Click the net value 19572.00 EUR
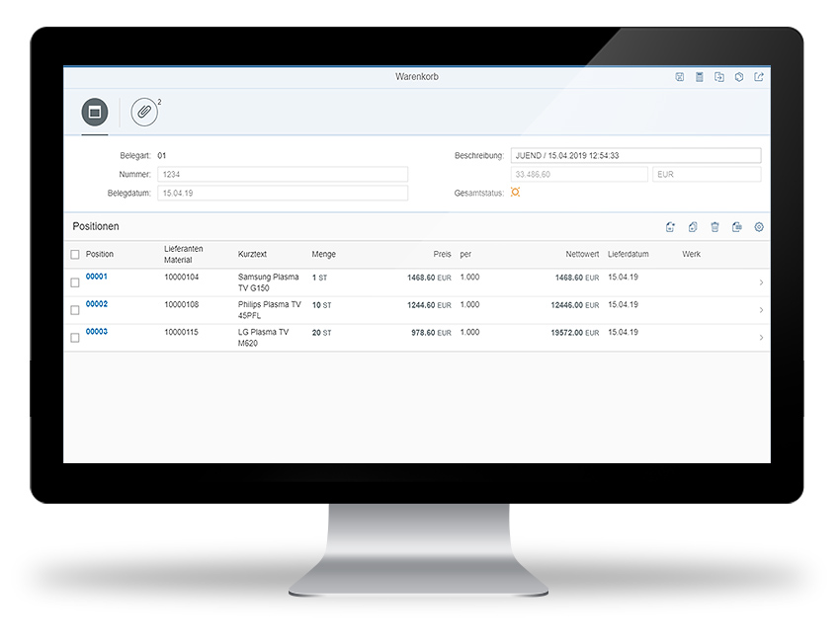840x642 pixels. (575, 333)
